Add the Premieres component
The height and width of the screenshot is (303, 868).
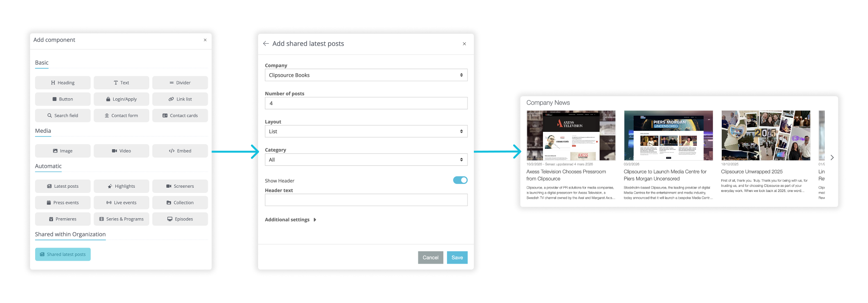[x=63, y=219]
